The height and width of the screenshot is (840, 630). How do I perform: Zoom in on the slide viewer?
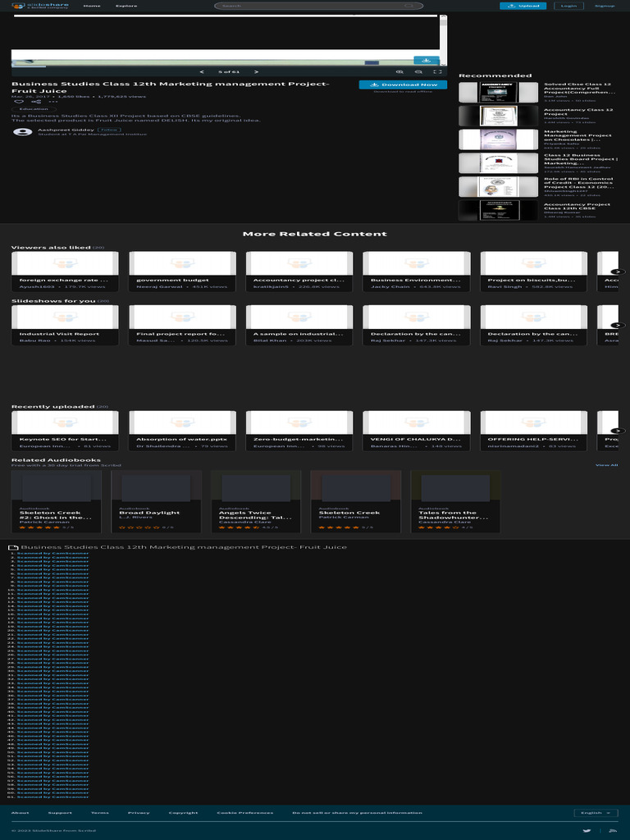(399, 72)
